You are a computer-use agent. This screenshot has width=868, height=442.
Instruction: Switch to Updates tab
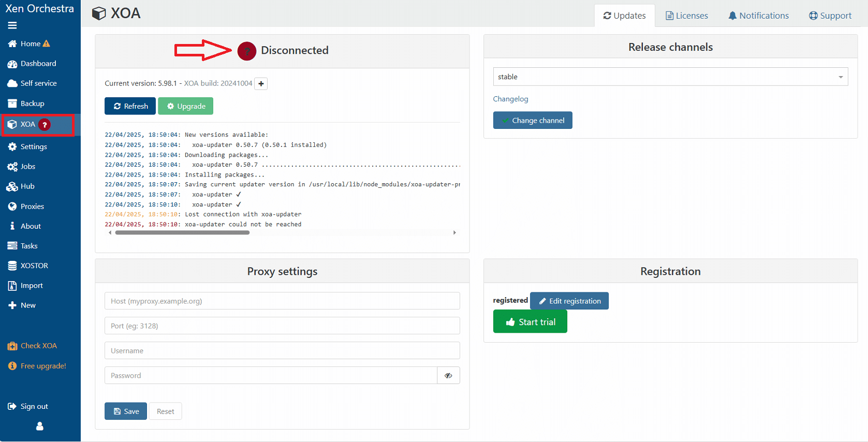pyautogui.click(x=624, y=16)
